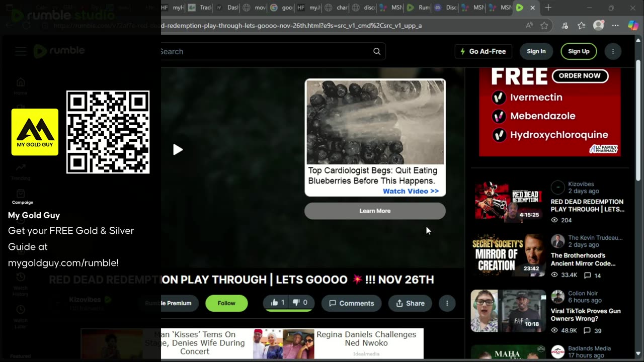Click the Sign In button
Screen dimensions: 644x362
(x=536, y=51)
